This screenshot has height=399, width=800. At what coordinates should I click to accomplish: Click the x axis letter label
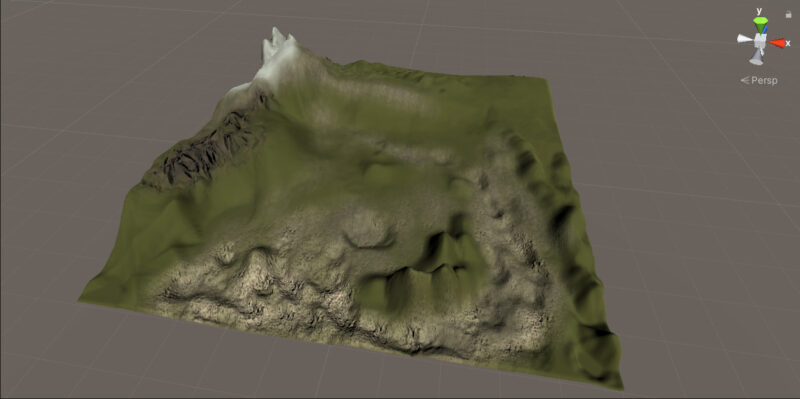[x=788, y=43]
